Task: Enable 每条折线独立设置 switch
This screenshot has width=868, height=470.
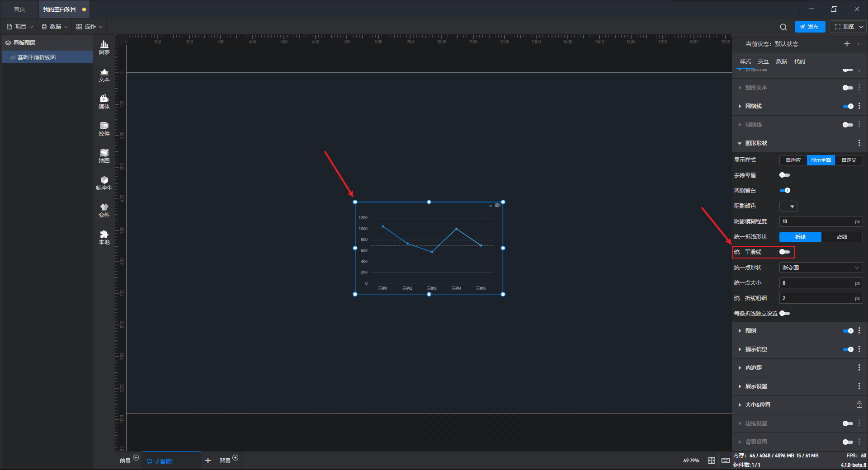Action: [785, 313]
